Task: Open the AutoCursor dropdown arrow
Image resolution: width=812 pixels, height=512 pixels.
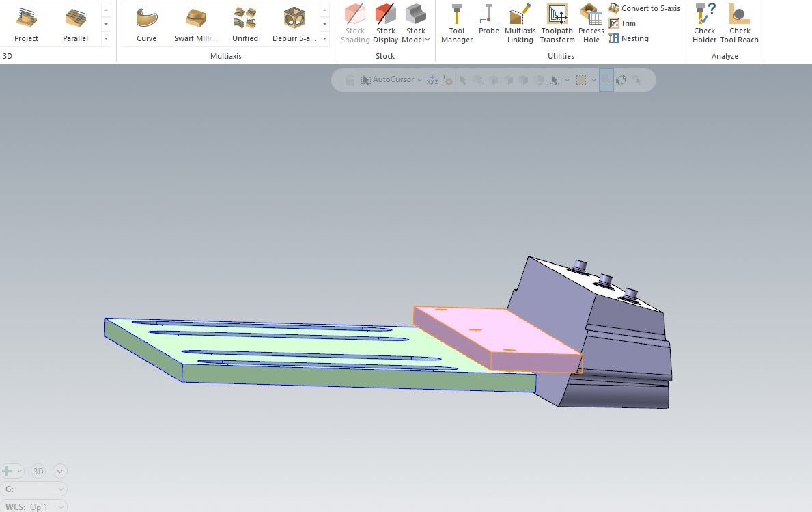Action: [x=419, y=80]
